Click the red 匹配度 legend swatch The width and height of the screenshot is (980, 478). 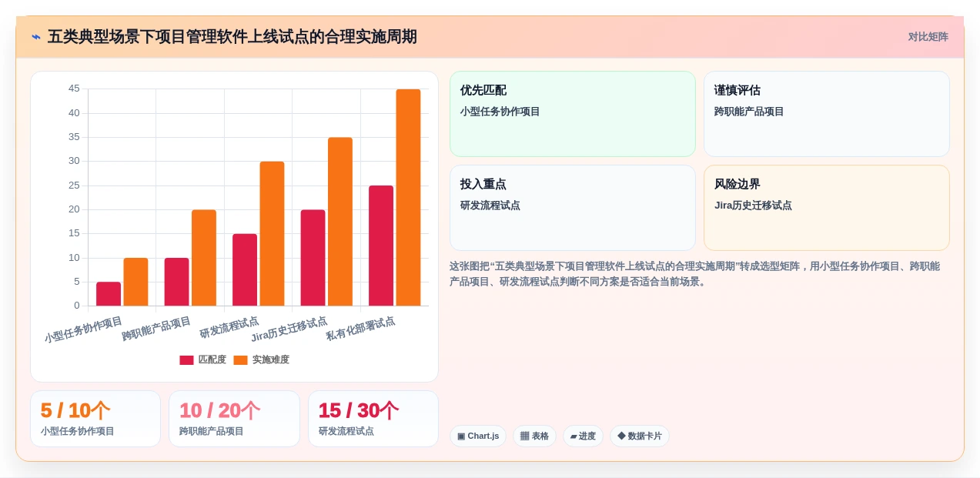186,360
